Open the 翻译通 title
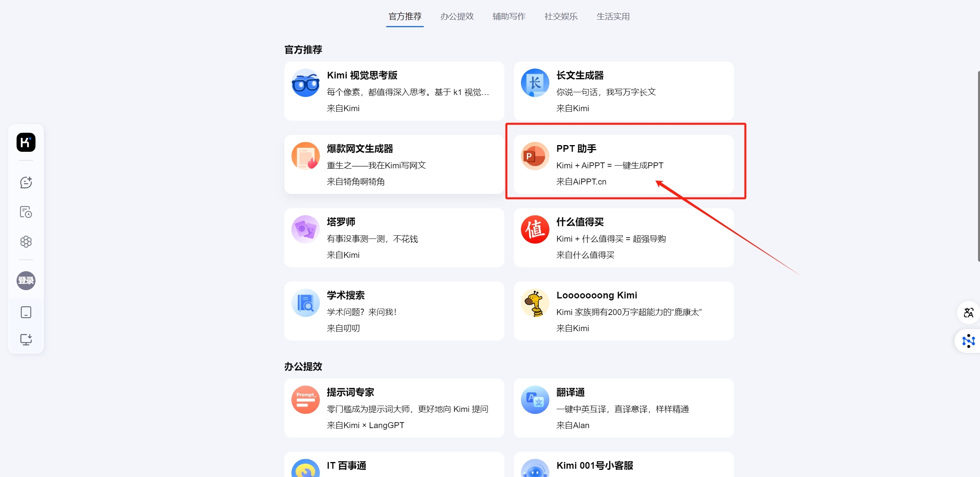980x477 pixels. (571, 392)
